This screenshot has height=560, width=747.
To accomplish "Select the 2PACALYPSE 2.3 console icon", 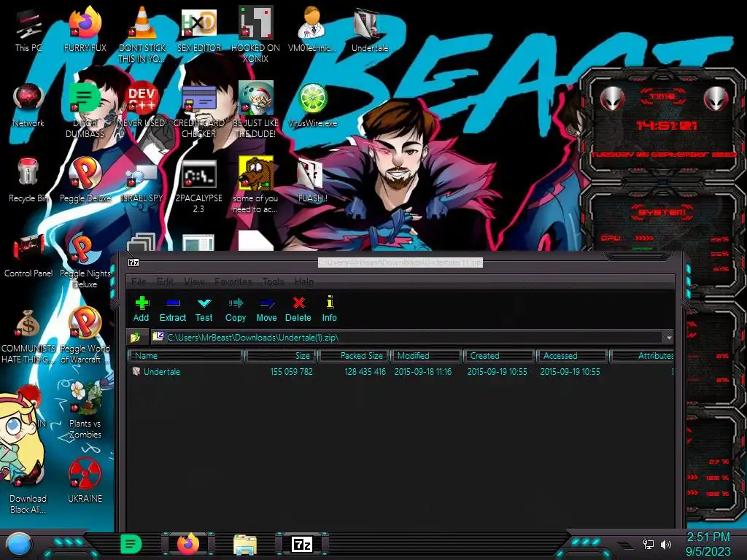I will 198,186.
